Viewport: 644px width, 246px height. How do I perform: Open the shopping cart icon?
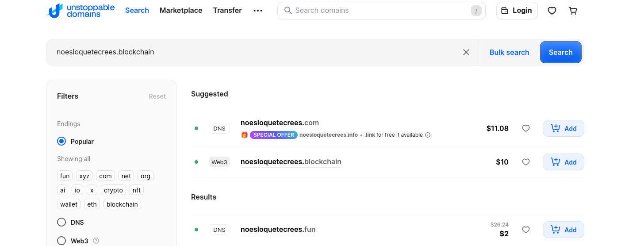573,11
